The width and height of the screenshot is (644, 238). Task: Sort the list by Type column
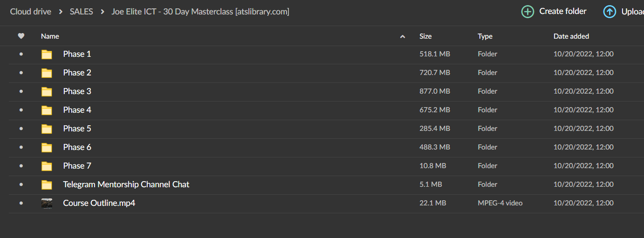(x=485, y=36)
